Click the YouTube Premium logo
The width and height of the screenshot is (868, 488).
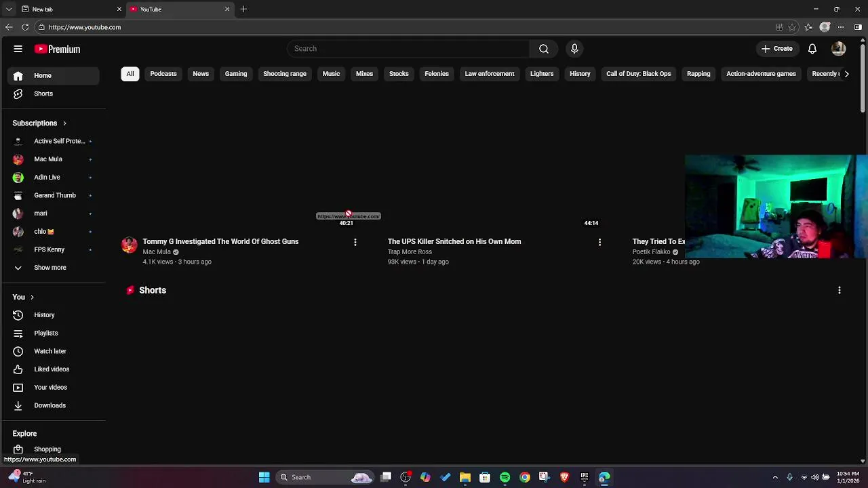pyautogui.click(x=58, y=49)
